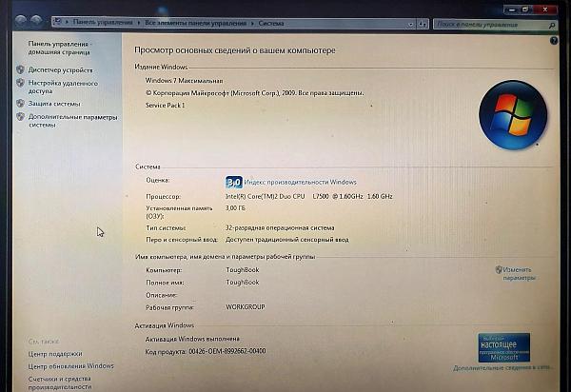Click 32-разрядная операционная система text
The width and height of the screenshot is (571, 392).
280,227
